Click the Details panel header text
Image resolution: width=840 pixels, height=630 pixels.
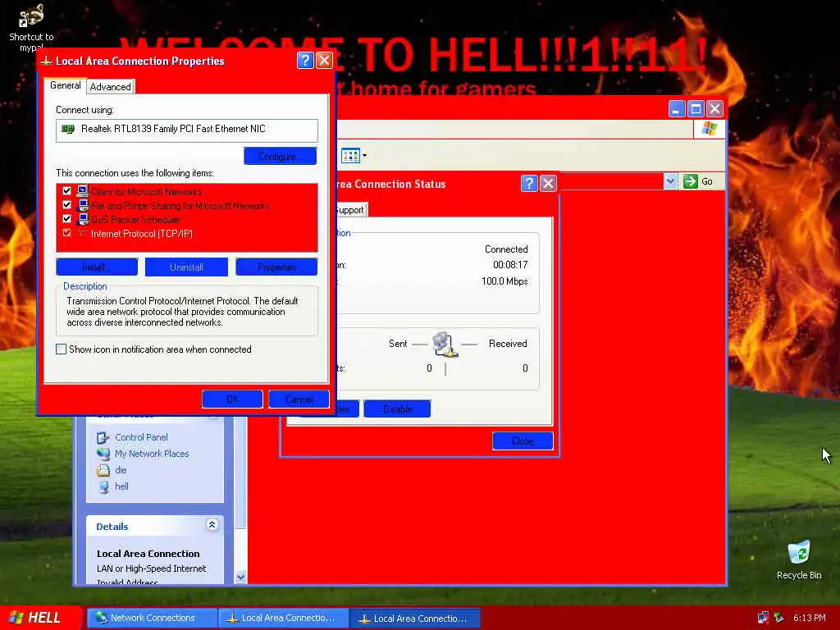coord(112,527)
